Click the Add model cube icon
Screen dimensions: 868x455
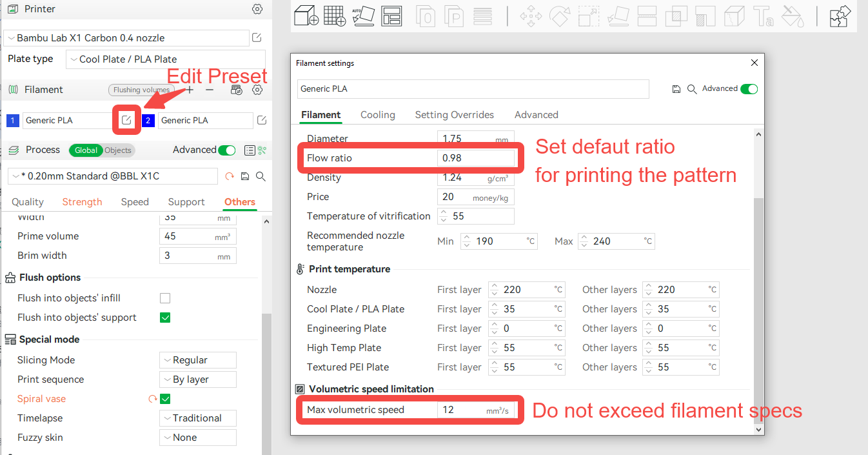pos(307,15)
